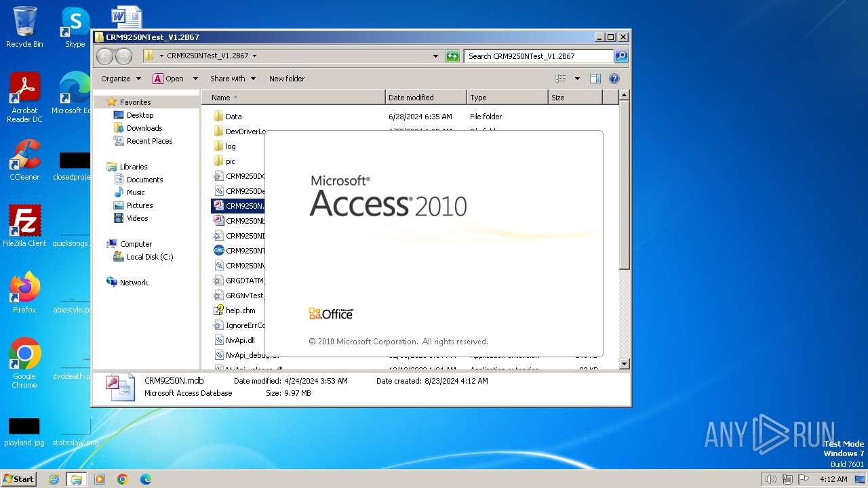Expand the CRM9250NTest_V1.2B67 breadcrumb arrow
The width and height of the screenshot is (868, 488).
[254, 56]
